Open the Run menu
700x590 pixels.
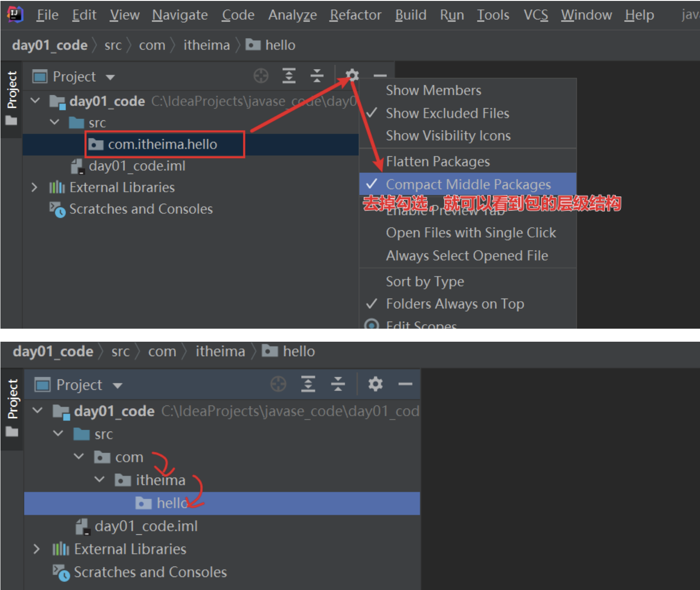pos(451,15)
